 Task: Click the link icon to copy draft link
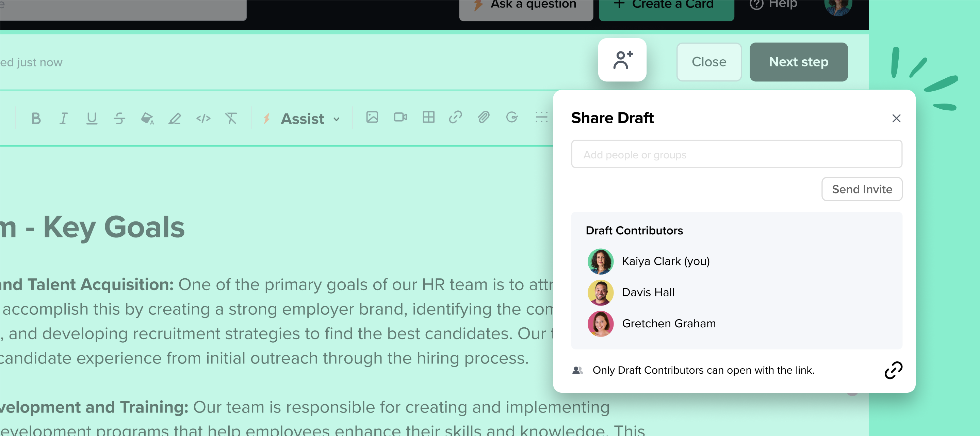point(893,370)
